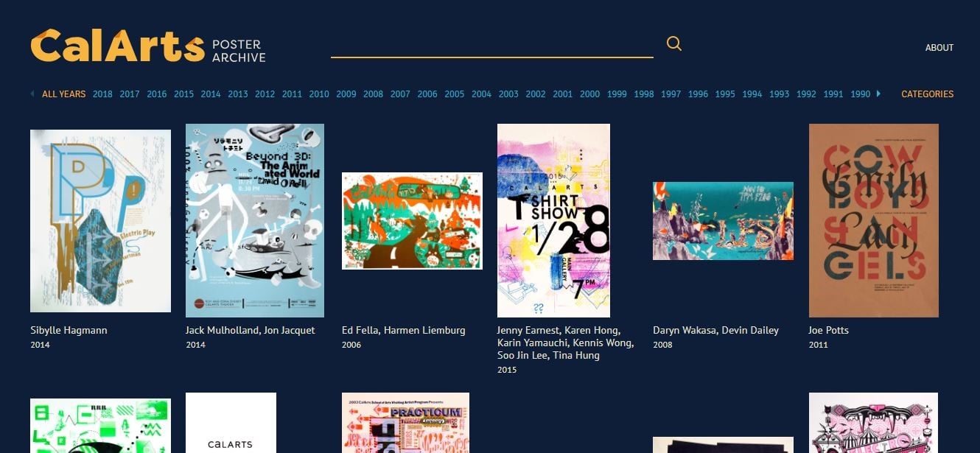Jump to 1994 posters
The height and width of the screenshot is (453, 980).
[x=752, y=94]
